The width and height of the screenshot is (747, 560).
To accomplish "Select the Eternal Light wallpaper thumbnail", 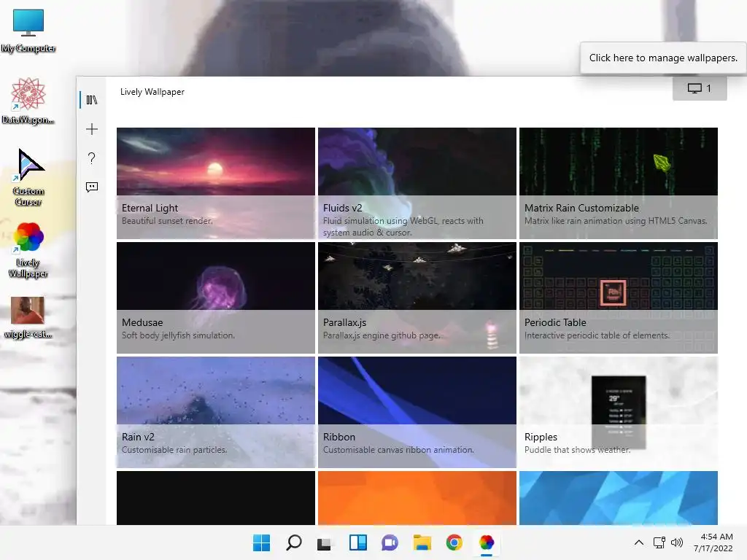I will pos(216,183).
